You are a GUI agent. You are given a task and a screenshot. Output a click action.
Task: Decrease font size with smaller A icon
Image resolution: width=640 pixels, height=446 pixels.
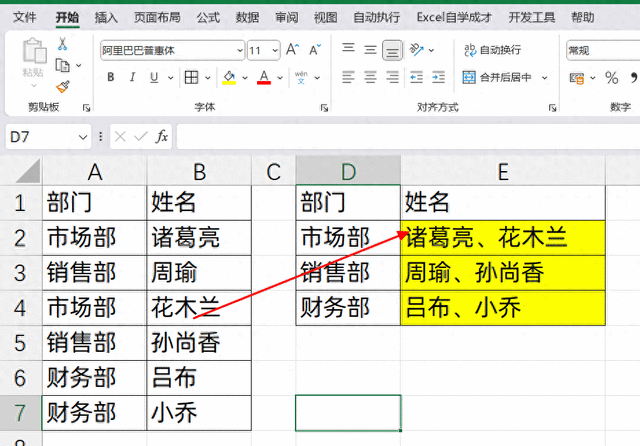315,50
